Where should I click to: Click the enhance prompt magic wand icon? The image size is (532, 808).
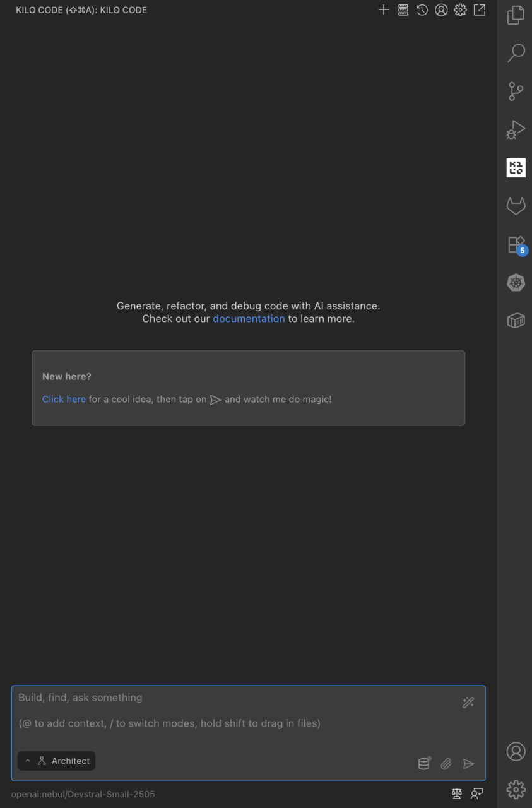[468, 703]
